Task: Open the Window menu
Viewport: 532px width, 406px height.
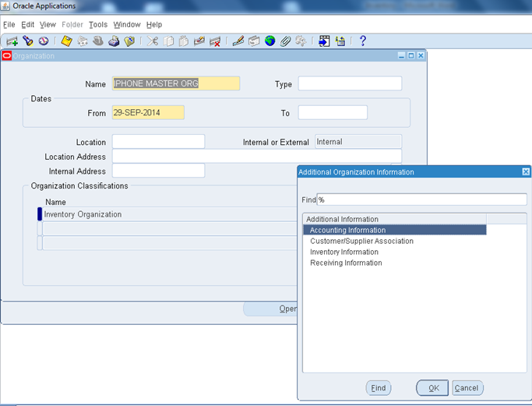Action: [127, 25]
